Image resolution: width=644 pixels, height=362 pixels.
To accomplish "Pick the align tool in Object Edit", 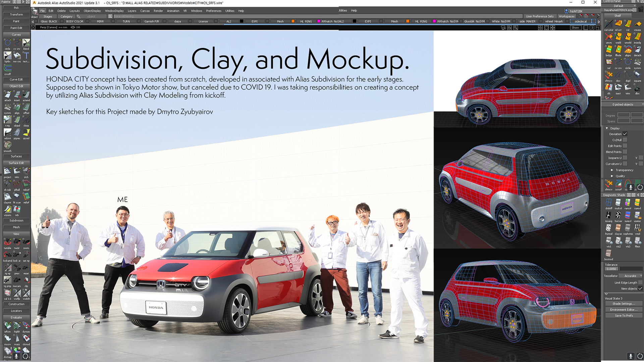I will point(17,108).
